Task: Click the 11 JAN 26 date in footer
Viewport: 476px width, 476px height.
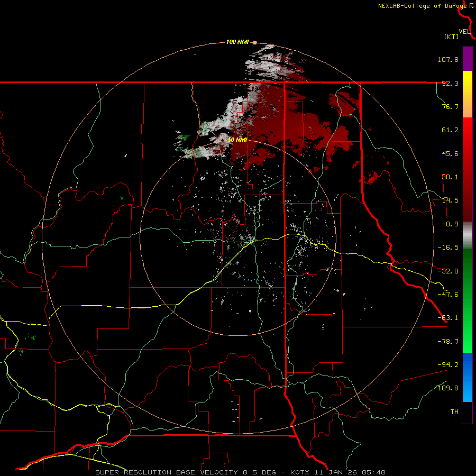Action: (335, 472)
